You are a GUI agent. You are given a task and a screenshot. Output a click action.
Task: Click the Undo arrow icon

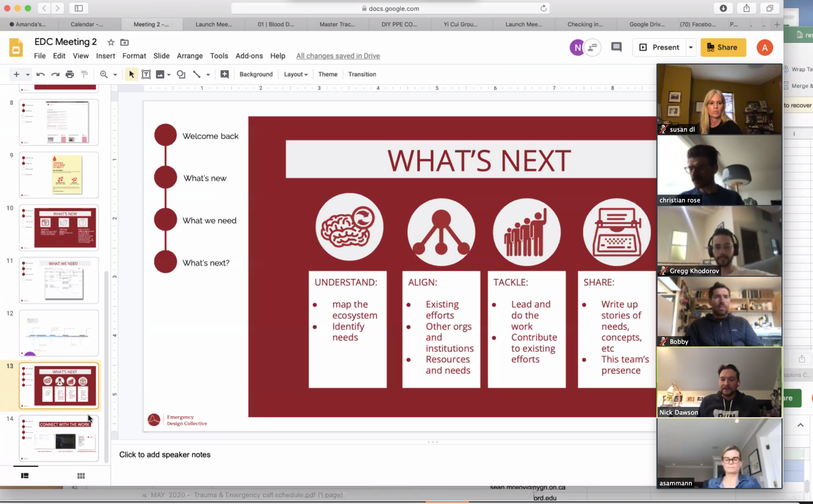coord(41,74)
